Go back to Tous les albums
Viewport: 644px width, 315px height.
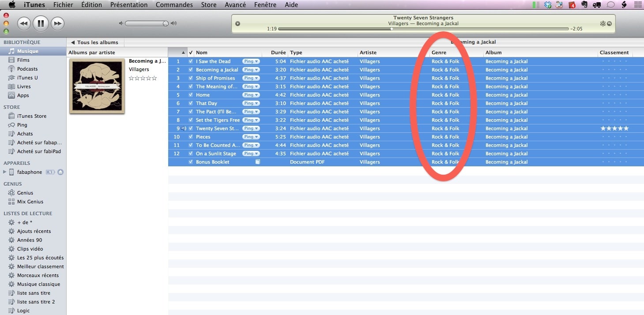[94, 42]
